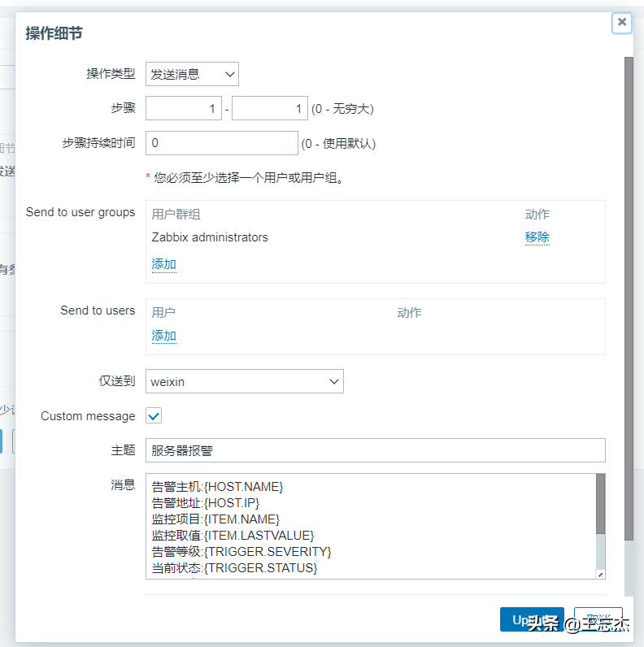Click the 主题 field containing 服务器报警
Screen dimensions: 644x647
click(x=375, y=450)
